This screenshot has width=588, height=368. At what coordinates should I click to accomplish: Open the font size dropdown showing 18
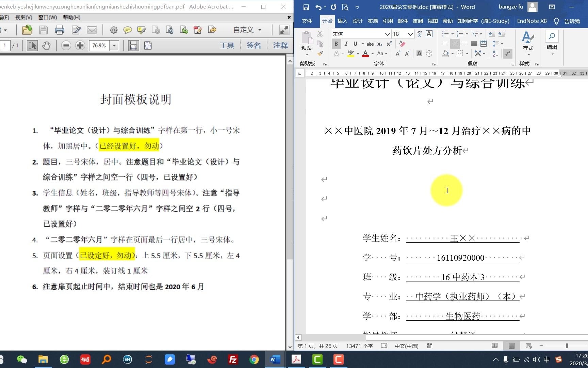[x=410, y=34]
